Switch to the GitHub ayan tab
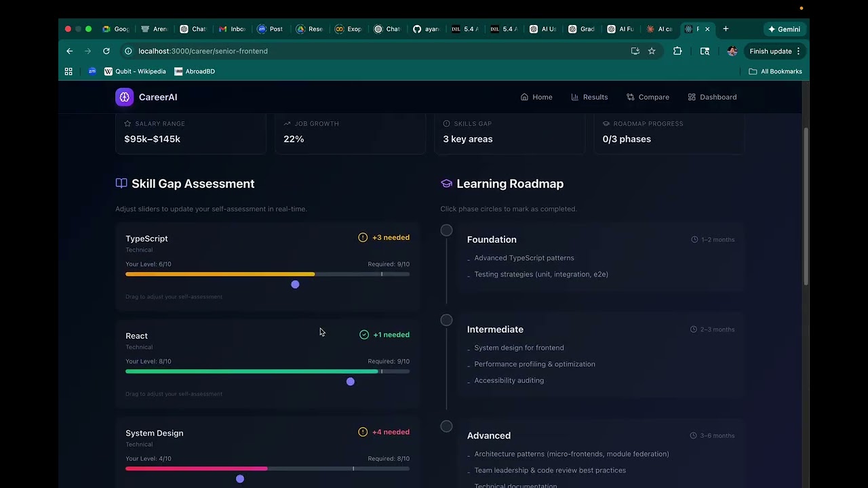Viewport: 868px width, 488px height. click(427, 29)
